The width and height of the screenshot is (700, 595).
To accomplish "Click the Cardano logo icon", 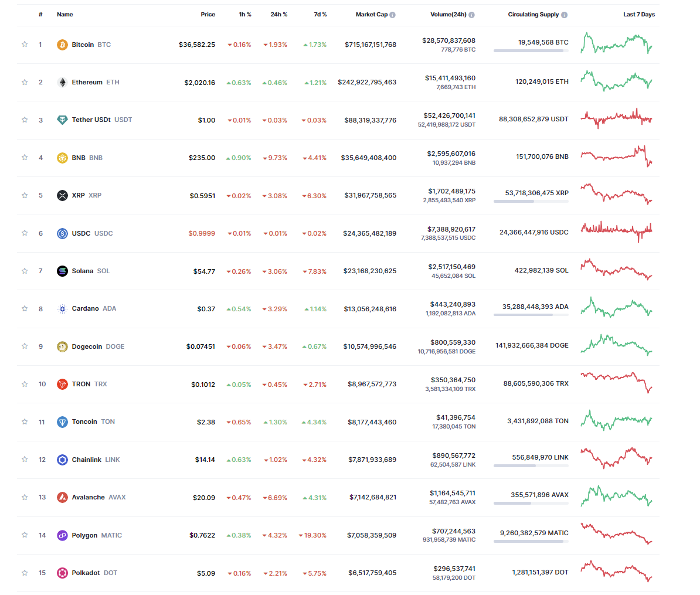I will coord(62,308).
